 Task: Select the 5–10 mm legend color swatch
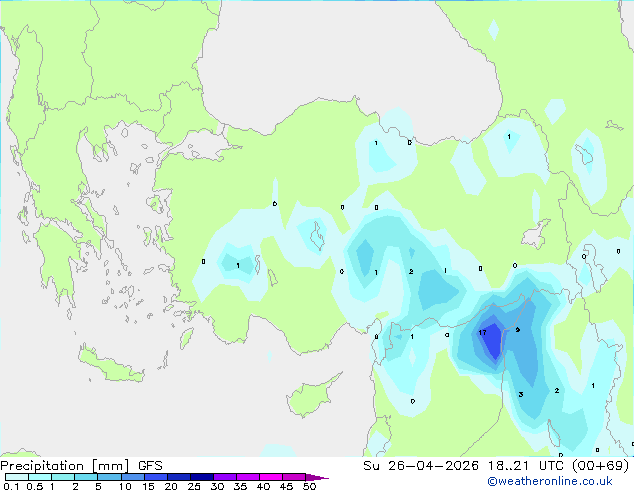coord(109,477)
